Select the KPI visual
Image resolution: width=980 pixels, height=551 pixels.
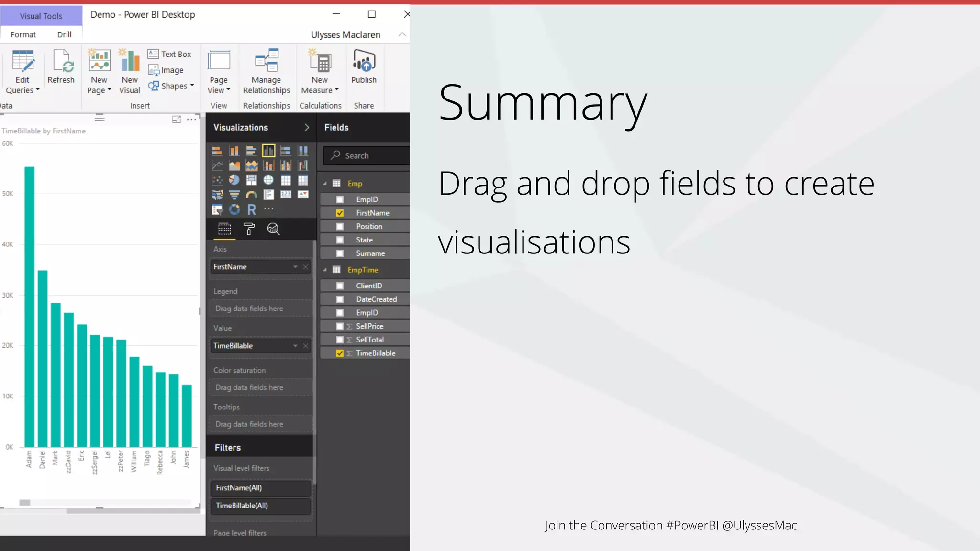click(x=303, y=194)
